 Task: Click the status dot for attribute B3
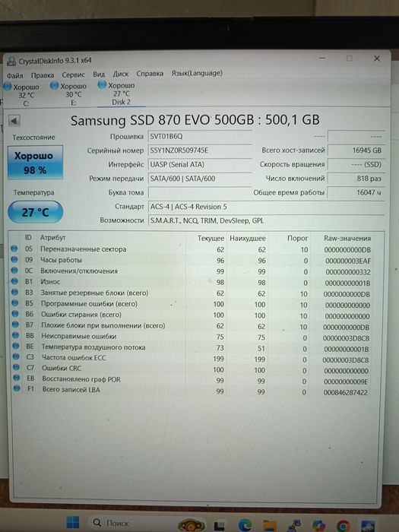[x=14, y=292]
